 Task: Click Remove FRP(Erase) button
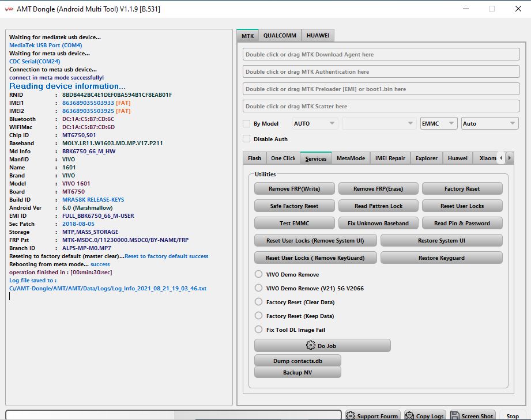[x=378, y=188]
